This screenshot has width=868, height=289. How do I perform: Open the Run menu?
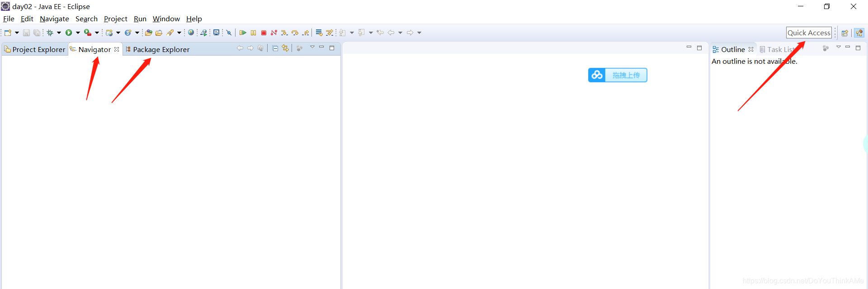click(x=140, y=19)
